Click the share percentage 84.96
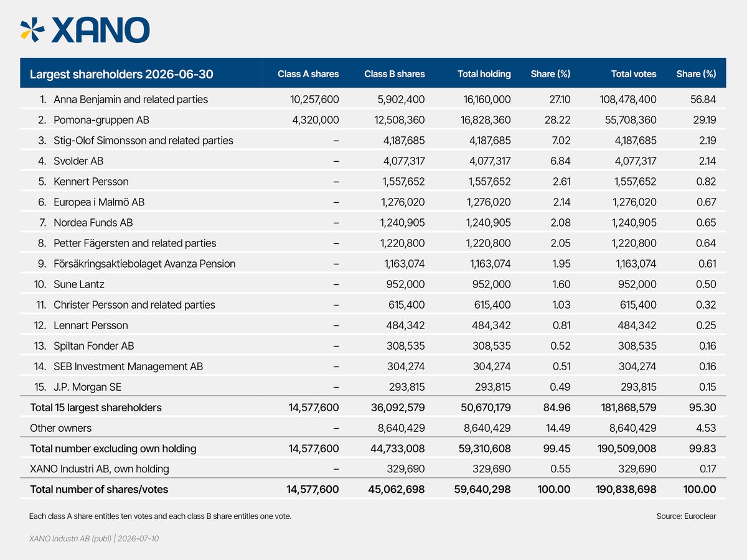Image resolution: width=747 pixels, height=560 pixels. tap(558, 408)
